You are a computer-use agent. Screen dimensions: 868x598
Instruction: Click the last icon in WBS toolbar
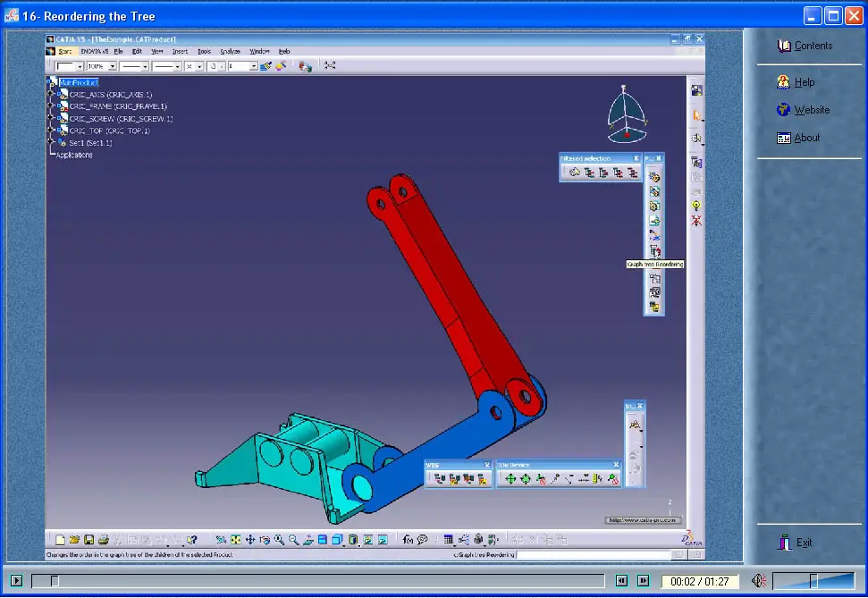pyautogui.click(x=482, y=479)
